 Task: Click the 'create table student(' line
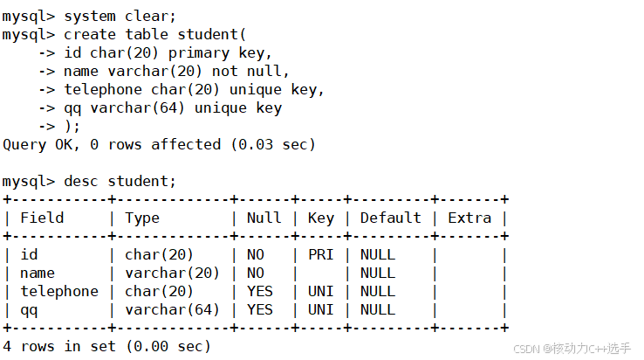pyautogui.click(x=154, y=35)
